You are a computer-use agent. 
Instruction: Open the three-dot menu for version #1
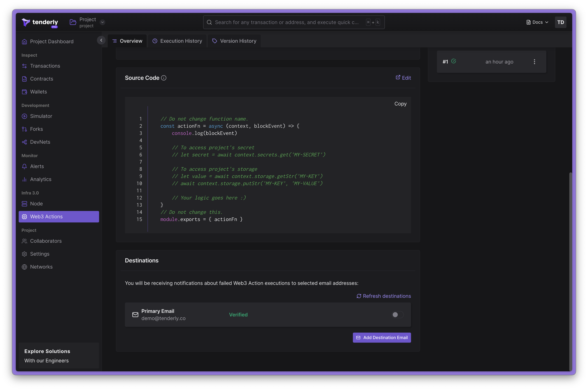[534, 62]
